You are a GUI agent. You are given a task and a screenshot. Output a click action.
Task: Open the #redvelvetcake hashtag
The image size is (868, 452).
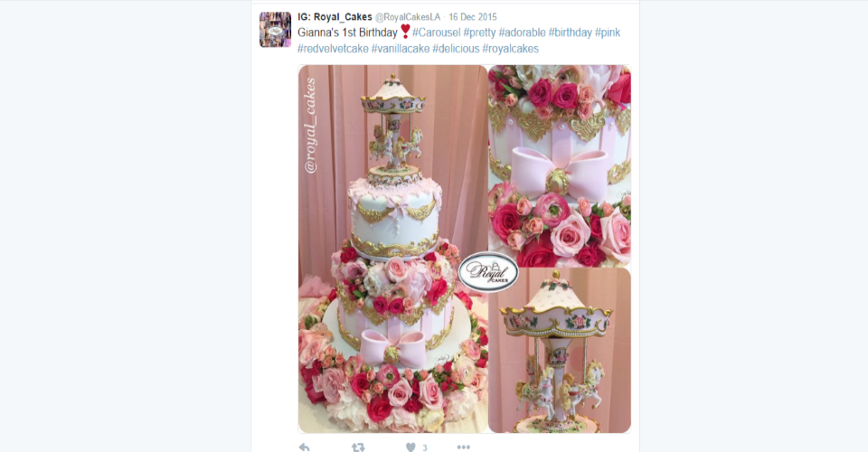click(x=333, y=49)
